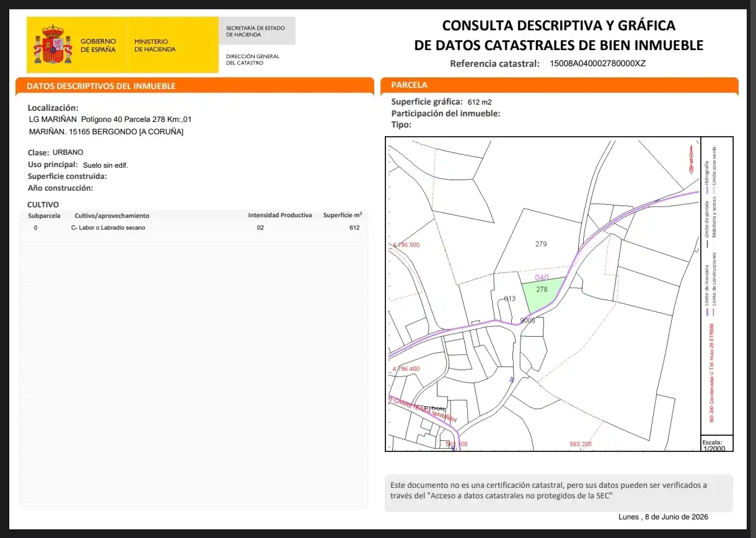Click SECRETARÍA DE ESTADO DE HACIENDA text
Screen dimensions: 756x538
[x=255, y=31]
